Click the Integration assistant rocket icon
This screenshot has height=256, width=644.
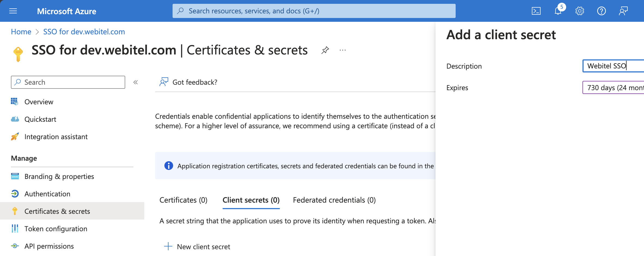pyautogui.click(x=15, y=136)
